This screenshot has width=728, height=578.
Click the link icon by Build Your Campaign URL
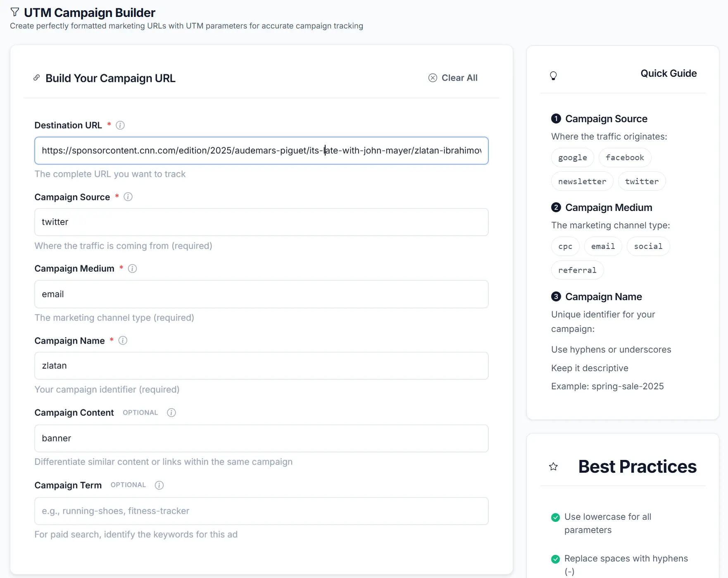tap(37, 78)
